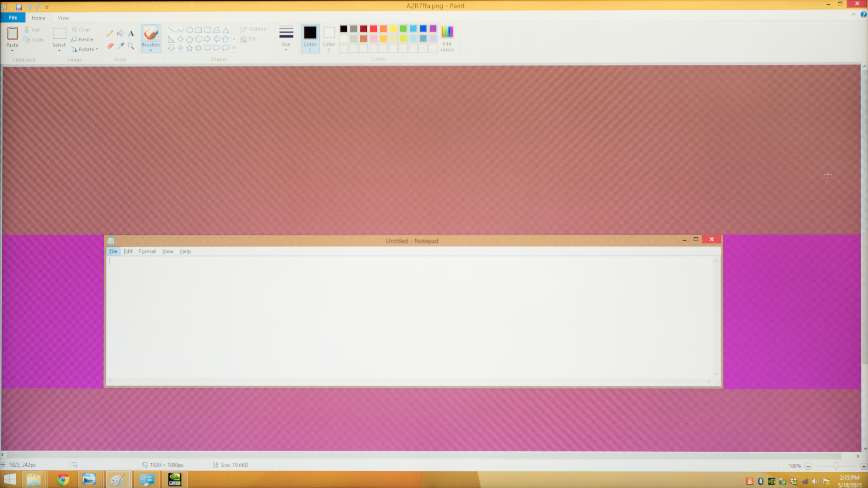Open the Brushes dropdown arrow
The width and height of the screenshot is (868, 488).
pyautogui.click(x=151, y=51)
